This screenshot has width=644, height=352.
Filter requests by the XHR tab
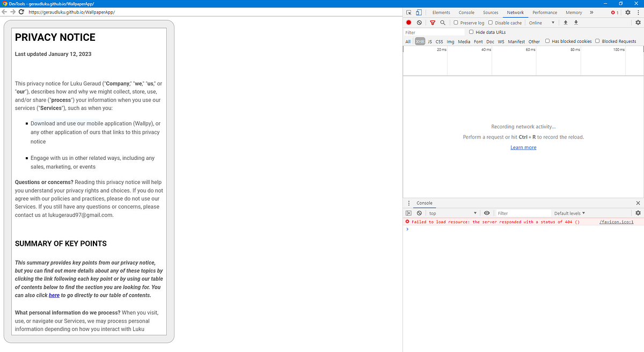pos(420,41)
